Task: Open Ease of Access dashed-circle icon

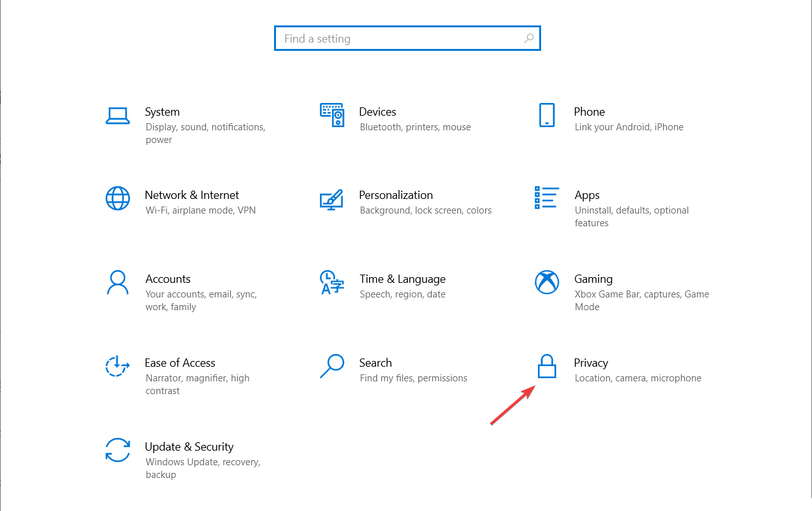Action: pos(118,366)
